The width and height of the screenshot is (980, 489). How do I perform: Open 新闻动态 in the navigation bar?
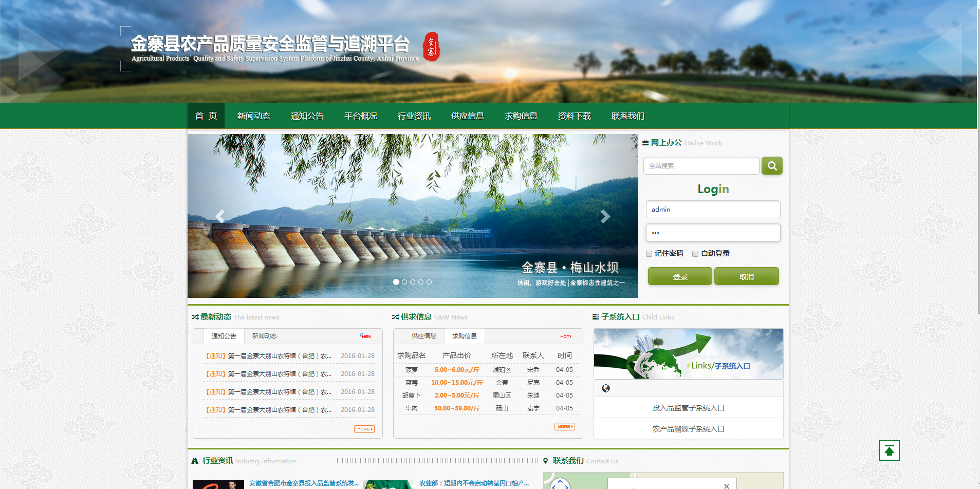tap(253, 116)
